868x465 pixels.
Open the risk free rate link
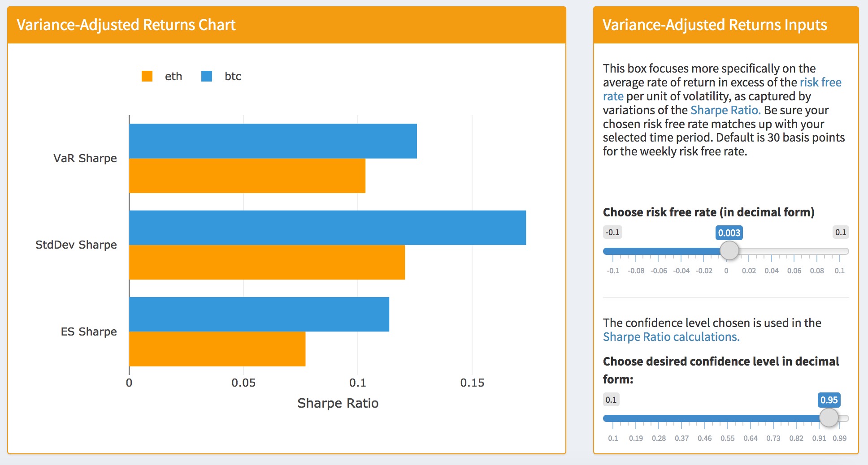point(722,89)
